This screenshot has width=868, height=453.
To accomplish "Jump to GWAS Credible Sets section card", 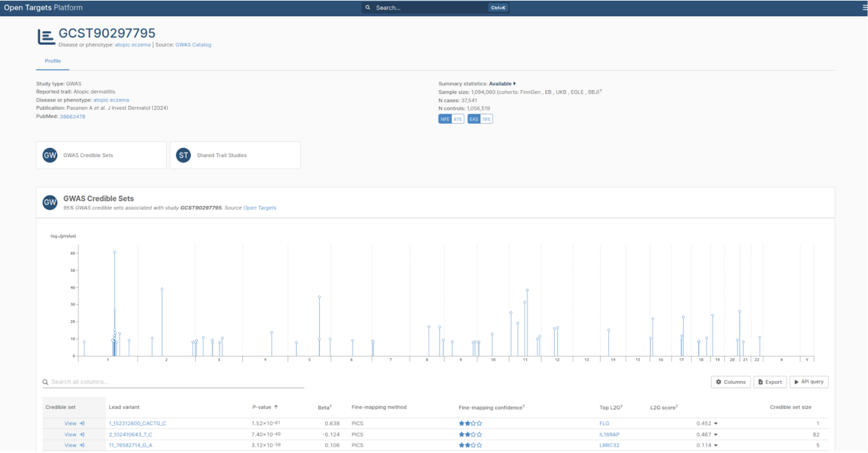I will pos(101,155).
